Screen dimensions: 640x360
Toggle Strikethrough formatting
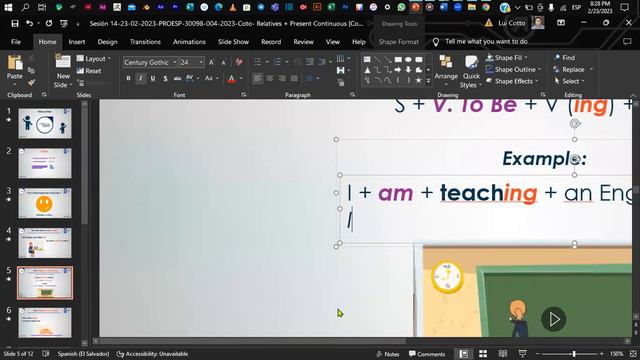pos(177,78)
